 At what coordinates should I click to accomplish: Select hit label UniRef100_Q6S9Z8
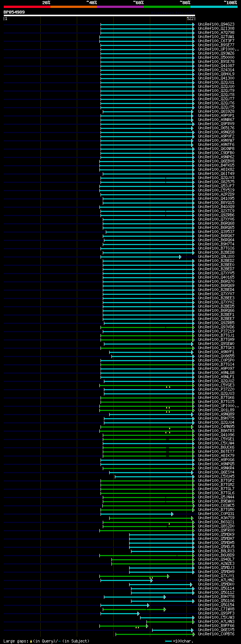tap(216, 112)
